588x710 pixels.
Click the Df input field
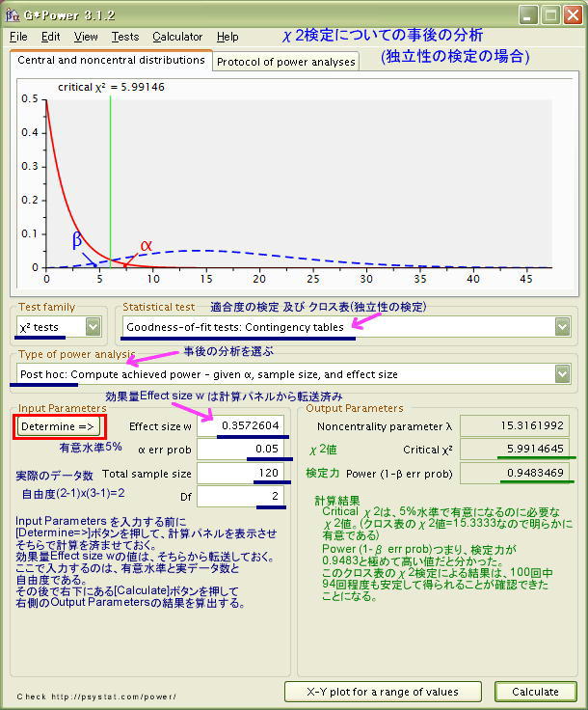[x=241, y=496]
